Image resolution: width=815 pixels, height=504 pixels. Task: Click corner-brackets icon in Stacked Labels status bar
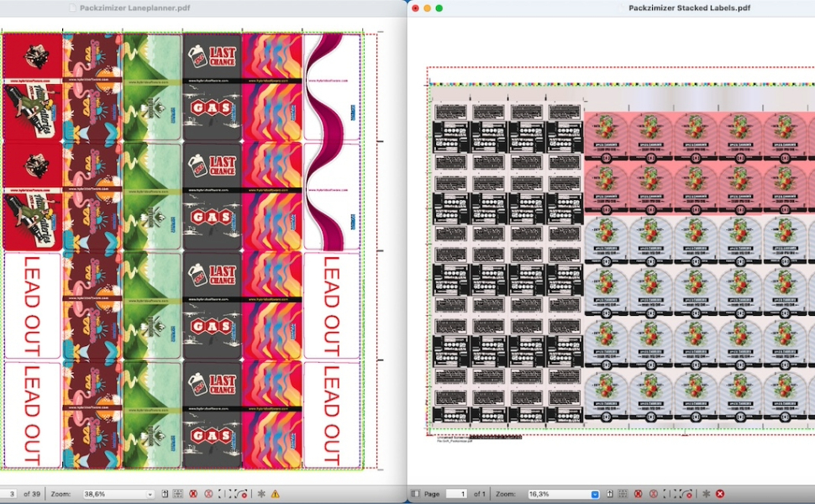[x=670, y=494]
